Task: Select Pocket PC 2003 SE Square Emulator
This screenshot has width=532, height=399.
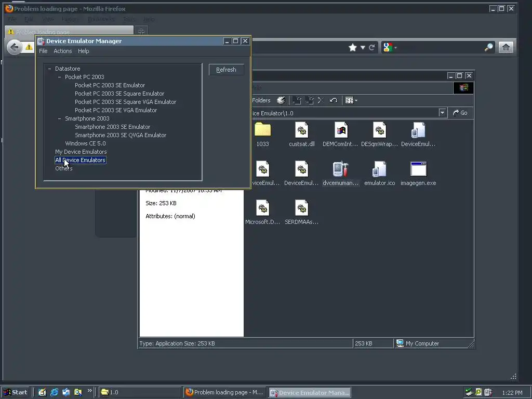Action: (x=119, y=94)
